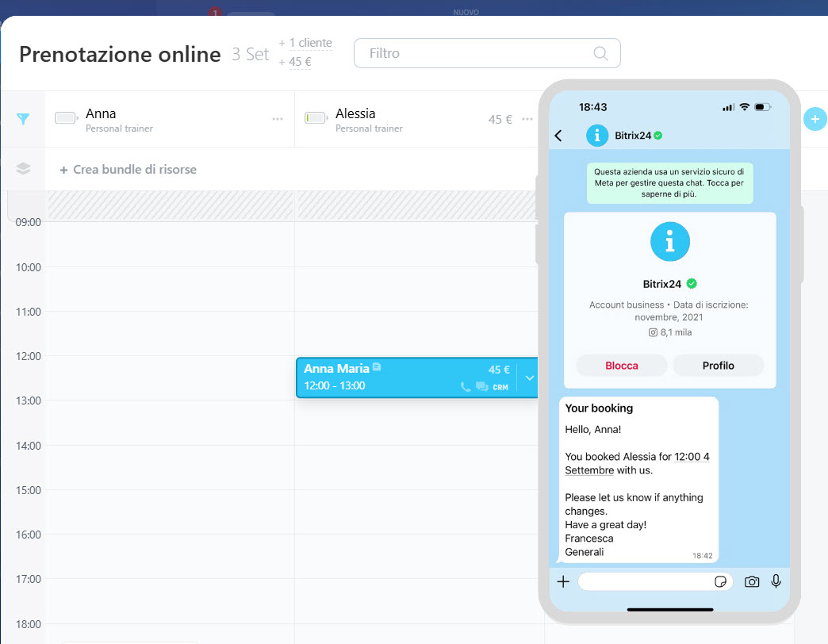The height and width of the screenshot is (644, 828).
Task: Open chat icon on Anna Maria booking
Action: click(x=481, y=387)
